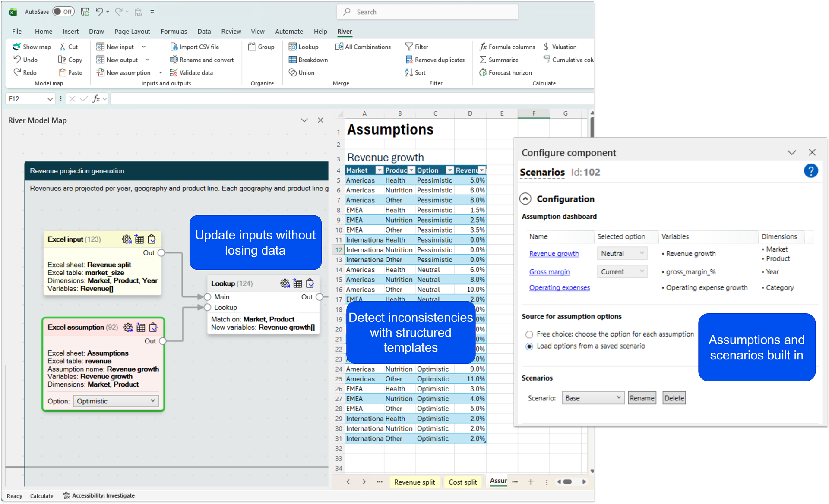The image size is (829, 504).
Task: Click the Forecast horizon icon
Action: [483, 72]
